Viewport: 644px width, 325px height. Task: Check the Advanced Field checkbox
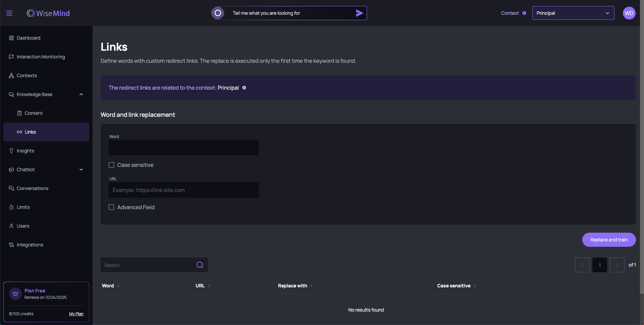111,207
